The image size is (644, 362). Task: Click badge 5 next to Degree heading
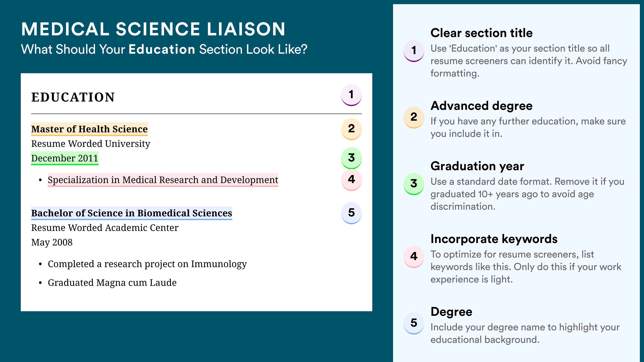coord(413,324)
